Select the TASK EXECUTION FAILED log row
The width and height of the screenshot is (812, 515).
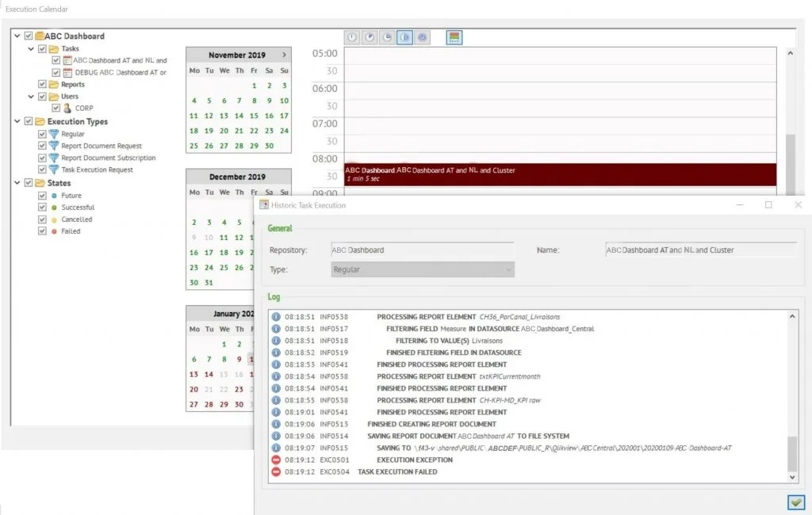tap(527, 471)
